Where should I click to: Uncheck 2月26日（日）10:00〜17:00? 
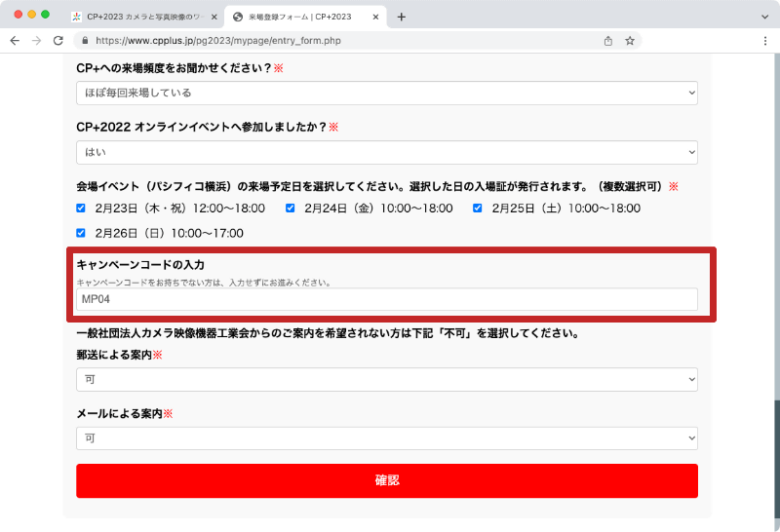pos(81,233)
